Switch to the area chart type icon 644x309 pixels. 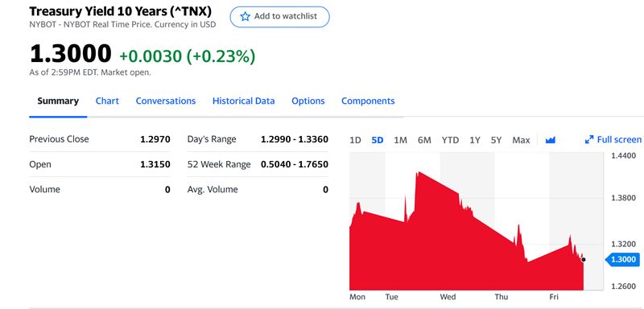click(x=551, y=140)
